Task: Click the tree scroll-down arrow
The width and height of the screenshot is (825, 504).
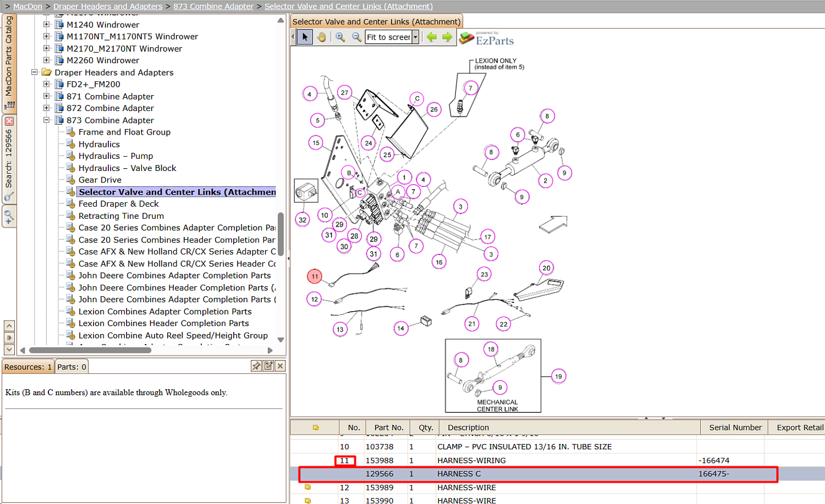Action: pyautogui.click(x=280, y=340)
